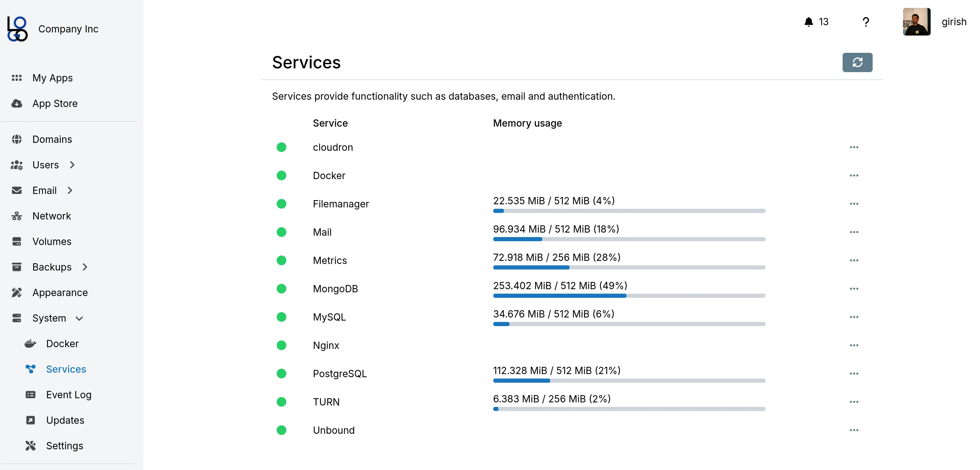Open the Event Log page
The width and height of the screenshot is (980, 470).
tap(69, 395)
